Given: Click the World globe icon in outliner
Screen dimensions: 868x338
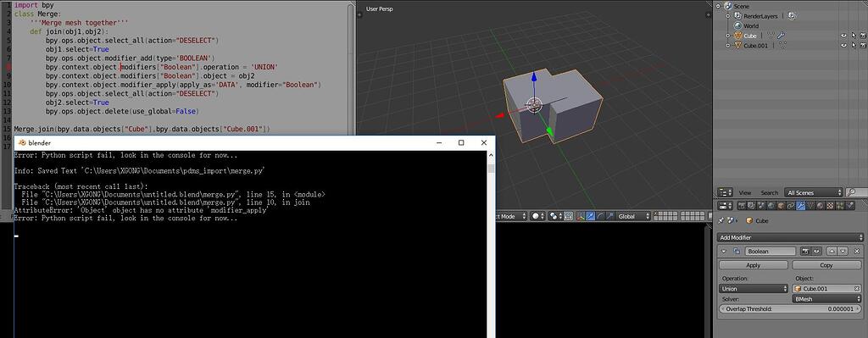Looking at the screenshot, I should (x=738, y=26).
